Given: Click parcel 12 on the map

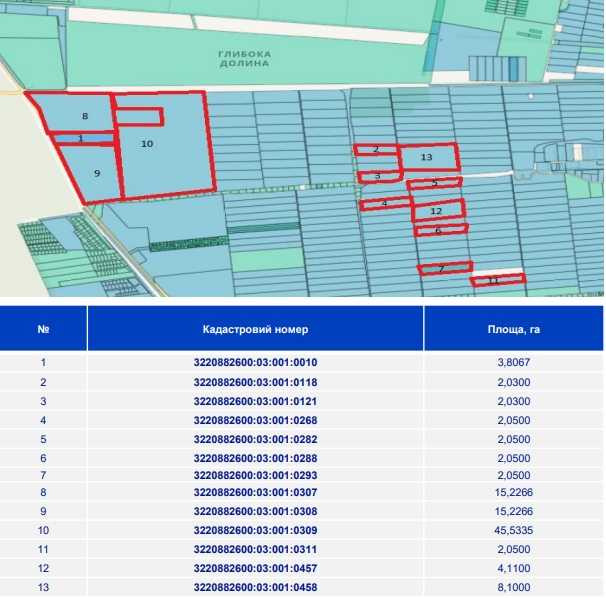Looking at the screenshot, I should 438,211.
